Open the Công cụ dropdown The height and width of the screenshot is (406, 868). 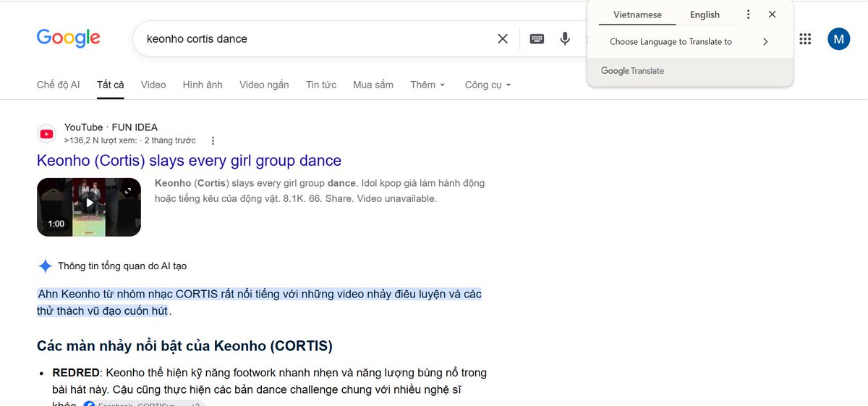point(488,85)
